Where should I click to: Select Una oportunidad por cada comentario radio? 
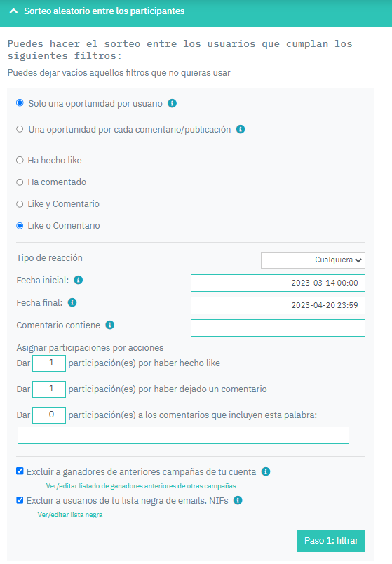[20, 129]
